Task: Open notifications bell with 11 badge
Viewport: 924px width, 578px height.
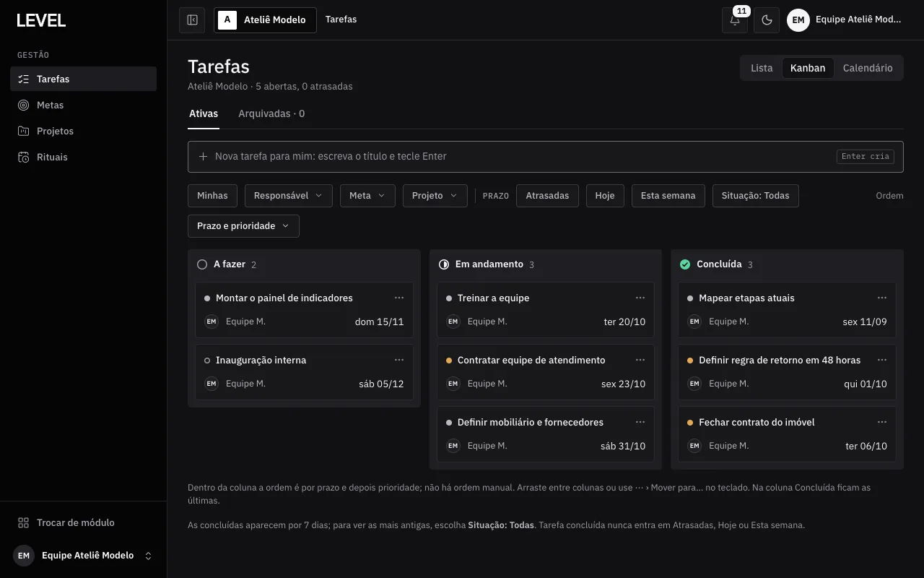Action: (735, 20)
